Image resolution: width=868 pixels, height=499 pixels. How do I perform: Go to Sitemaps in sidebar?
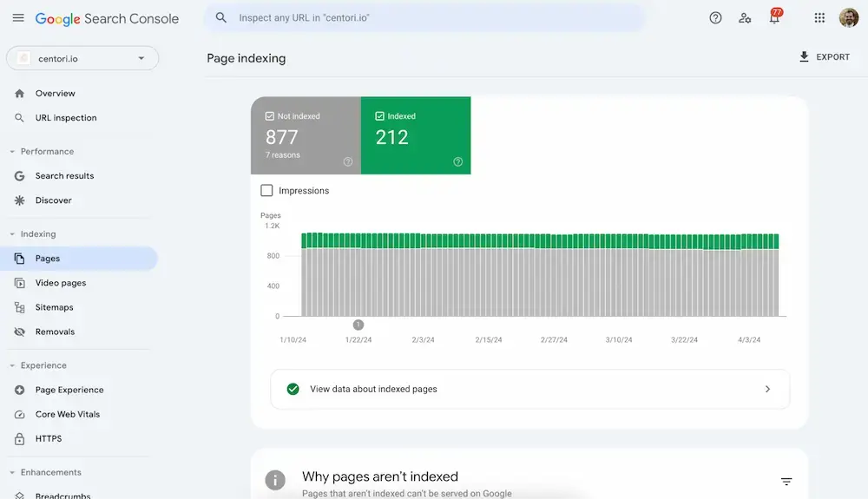54,307
